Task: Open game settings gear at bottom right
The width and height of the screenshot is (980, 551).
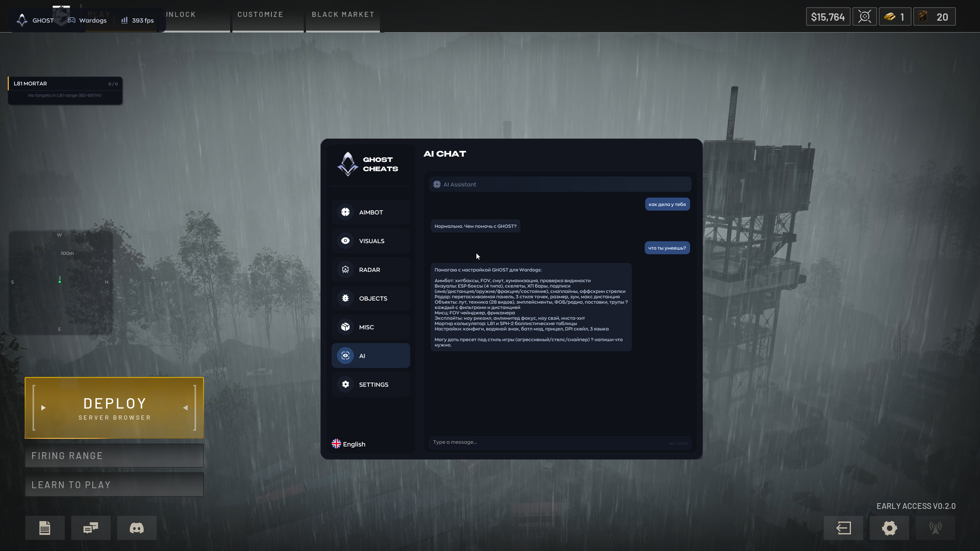Action: click(x=889, y=528)
